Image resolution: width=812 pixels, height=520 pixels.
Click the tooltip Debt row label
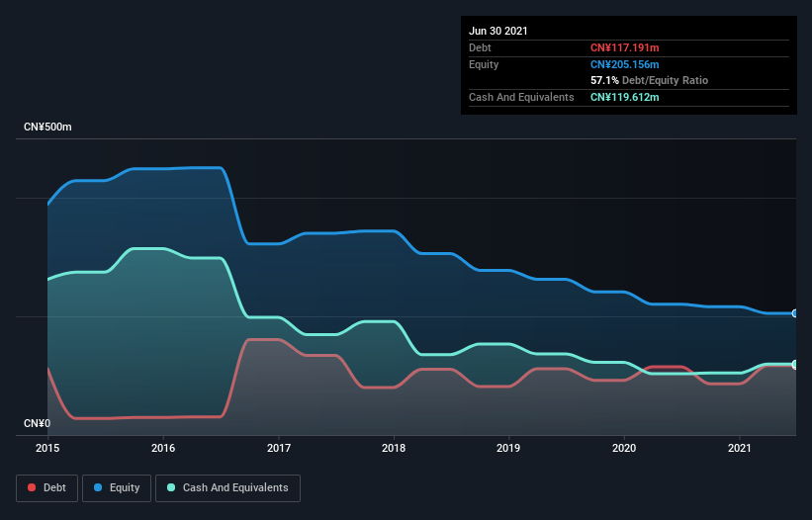pyautogui.click(x=480, y=47)
